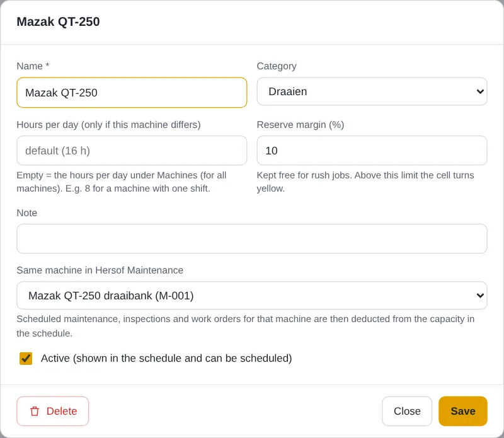Click the 'Name *' label

click(33, 66)
